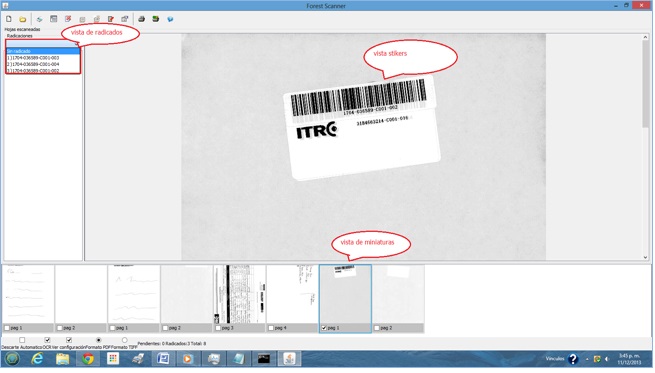The width and height of the screenshot is (655, 373).
Task: Choose 'Sin radicado' in the dropdown list
Action: [43, 51]
